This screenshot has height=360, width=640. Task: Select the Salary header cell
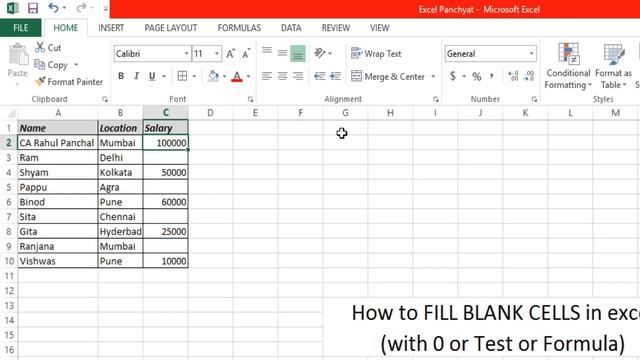click(165, 128)
